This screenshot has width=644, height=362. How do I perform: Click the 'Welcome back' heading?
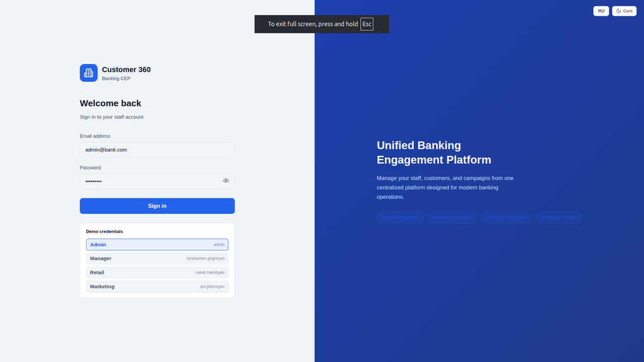[111, 104]
